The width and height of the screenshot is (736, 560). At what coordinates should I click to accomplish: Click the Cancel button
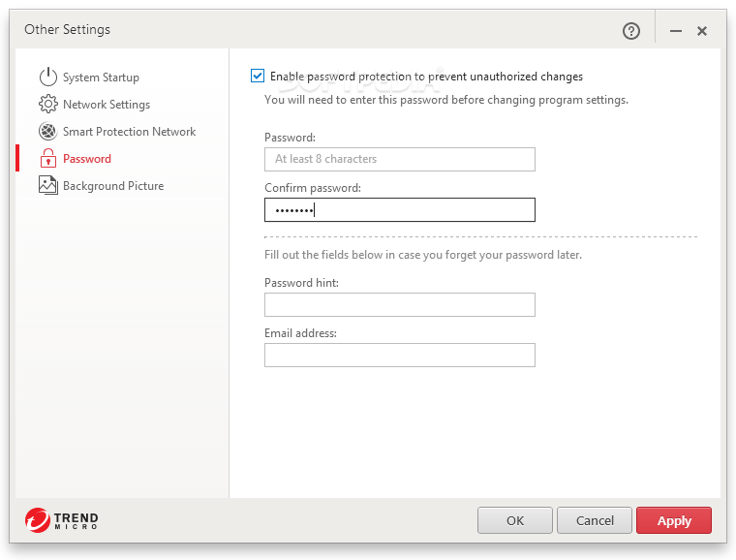595,520
